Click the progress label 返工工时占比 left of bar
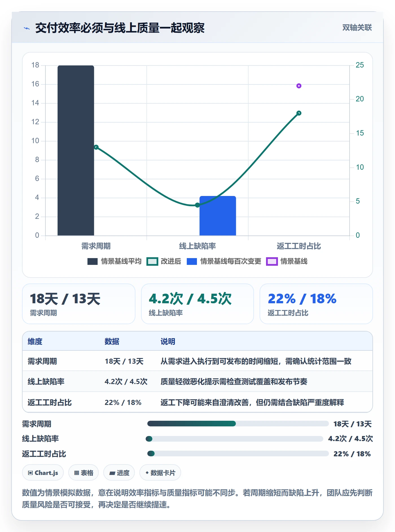Viewport: 395px width, 532px height. [x=44, y=454]
